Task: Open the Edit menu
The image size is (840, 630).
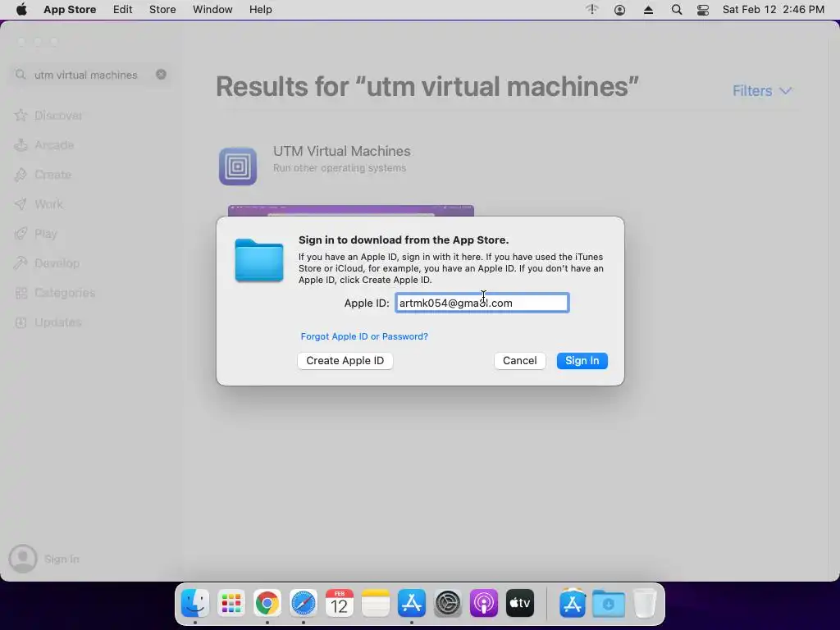Action: coord(123,10)
